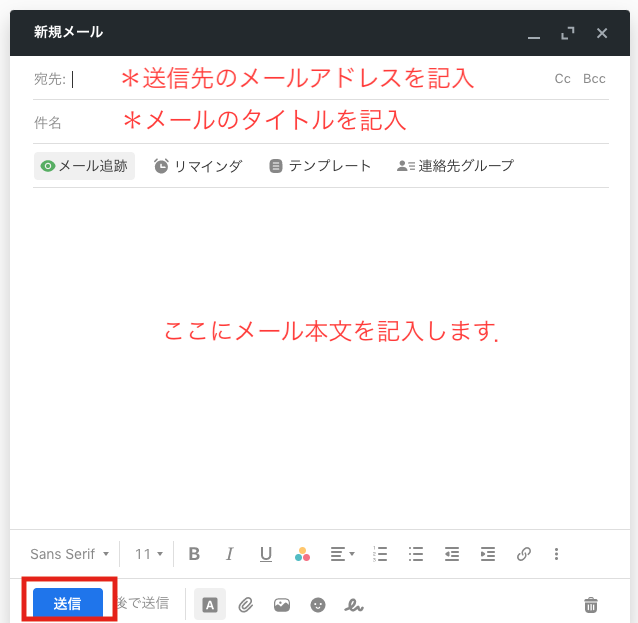Open the 連絡先グループ contact groups menu
Screen dimensions: 638x623
click(455, 166)
